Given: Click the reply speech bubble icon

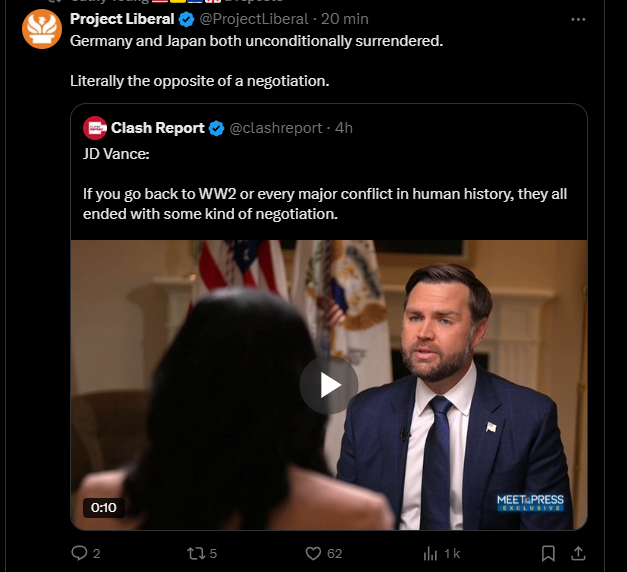Looking at the screenshot, I should [x=80, y=553].
